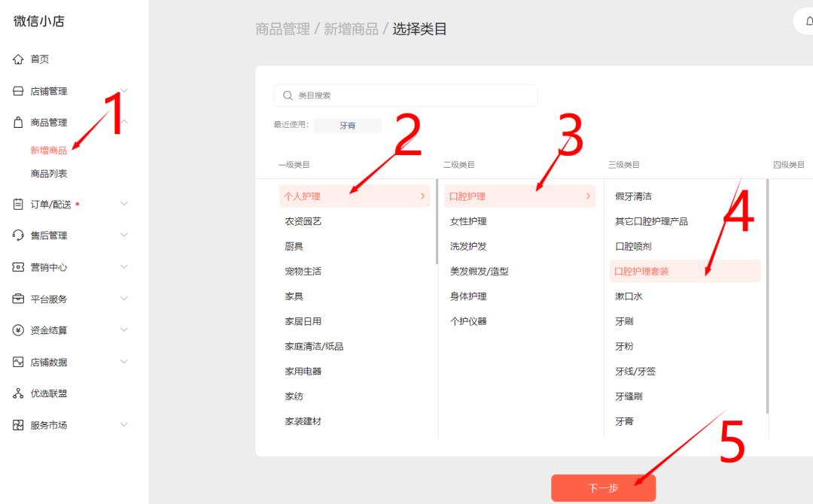Click the 商品管理 bag icon
The width and height of the screenshot is (813, 504).
(x=18, y=123)
